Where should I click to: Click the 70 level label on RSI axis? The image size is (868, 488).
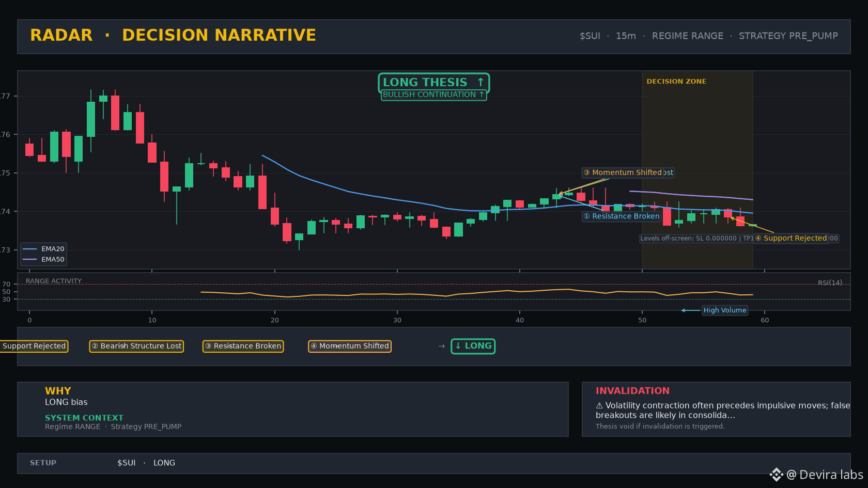(x=6, y=285)
